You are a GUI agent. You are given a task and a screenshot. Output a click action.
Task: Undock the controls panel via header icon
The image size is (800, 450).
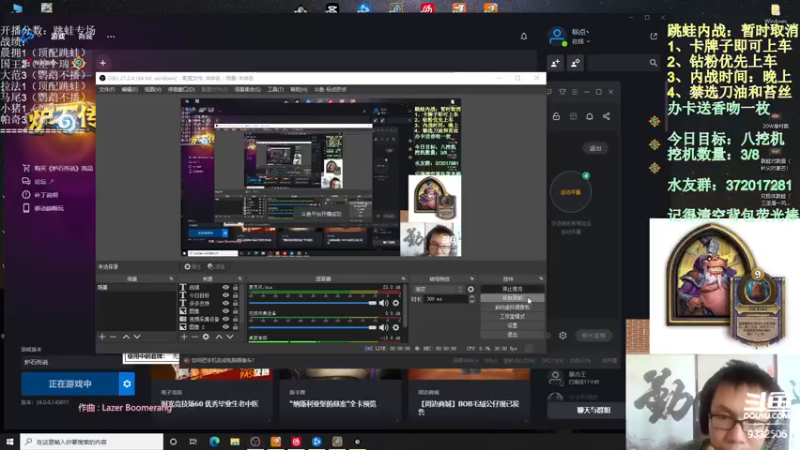click(x=541, y=279)
